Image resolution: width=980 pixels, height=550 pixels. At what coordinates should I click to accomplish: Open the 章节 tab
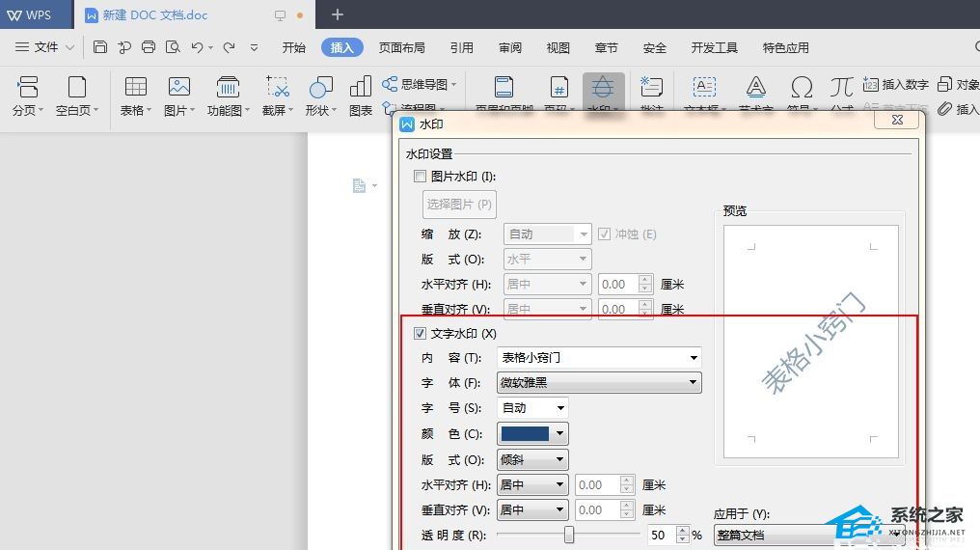(x=607, y=47)
